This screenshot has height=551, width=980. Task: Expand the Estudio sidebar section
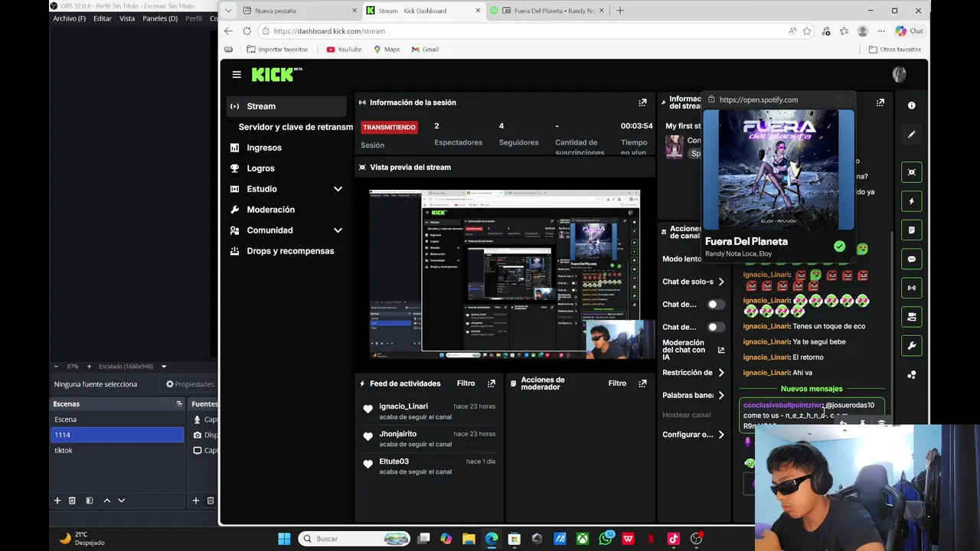338,189
